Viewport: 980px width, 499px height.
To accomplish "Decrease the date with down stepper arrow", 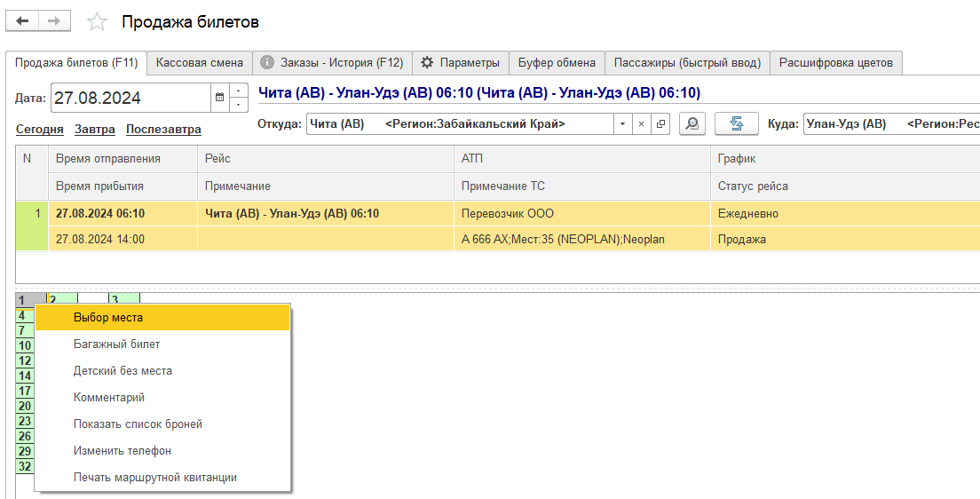I will [239, 105].
